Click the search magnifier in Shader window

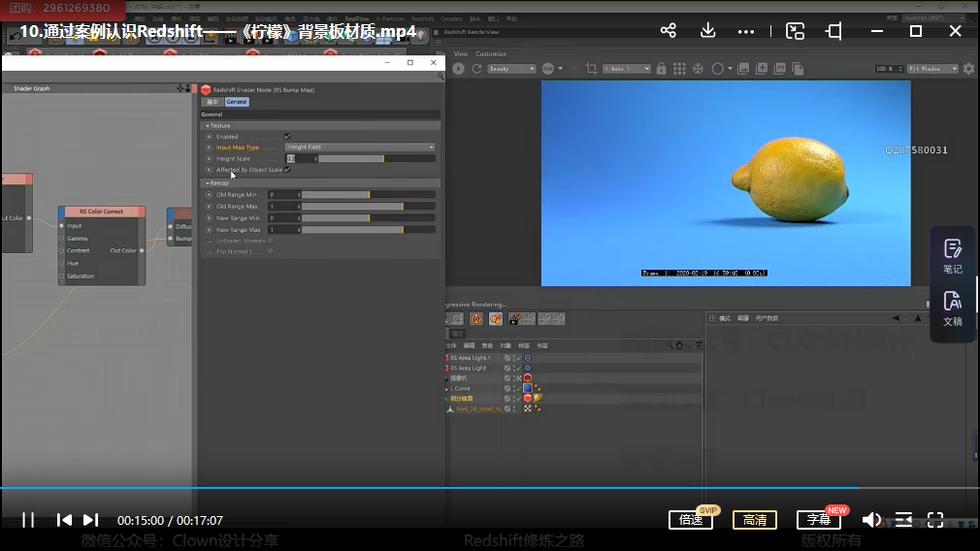pos(441,77)
